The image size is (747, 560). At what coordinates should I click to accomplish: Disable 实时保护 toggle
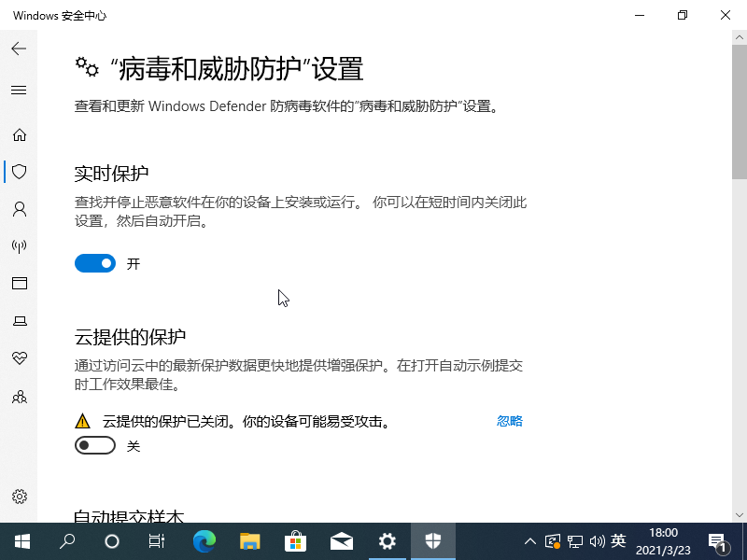click(x=94, y=263)
